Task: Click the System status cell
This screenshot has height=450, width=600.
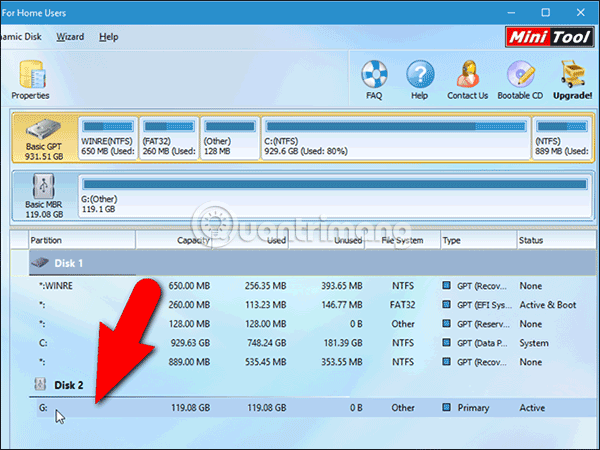Action: tap(534, 343)
